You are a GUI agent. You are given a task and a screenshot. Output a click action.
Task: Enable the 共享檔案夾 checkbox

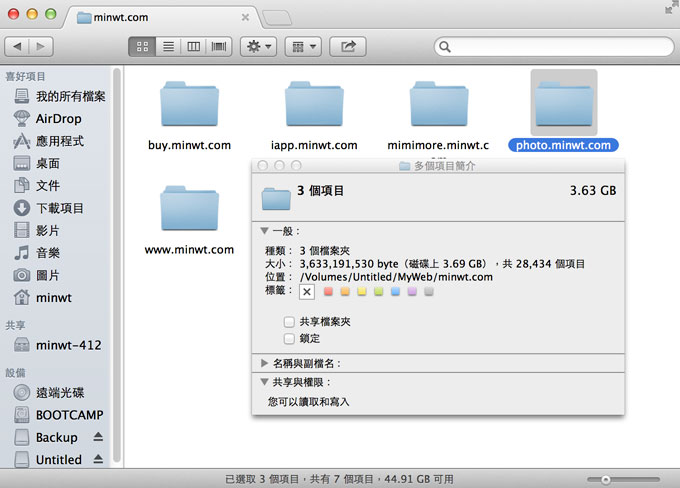[x=289, y=322]
